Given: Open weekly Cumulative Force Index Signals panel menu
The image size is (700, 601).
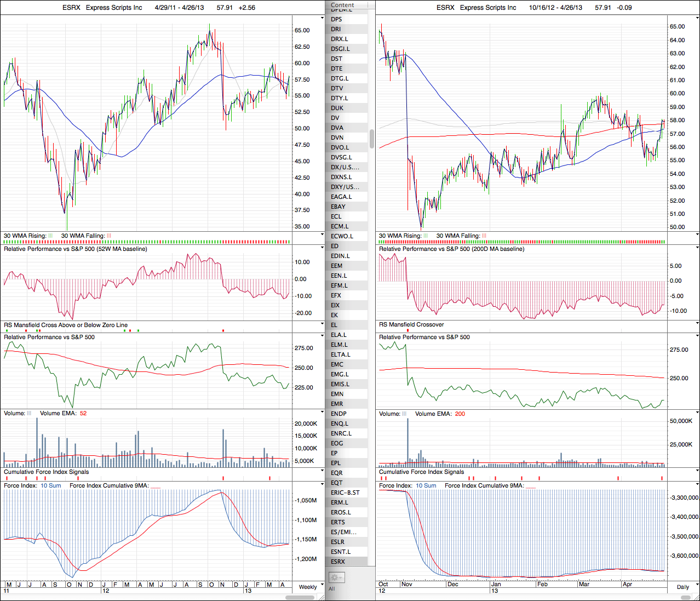Looking at the screenshot, I should [322, 471].
